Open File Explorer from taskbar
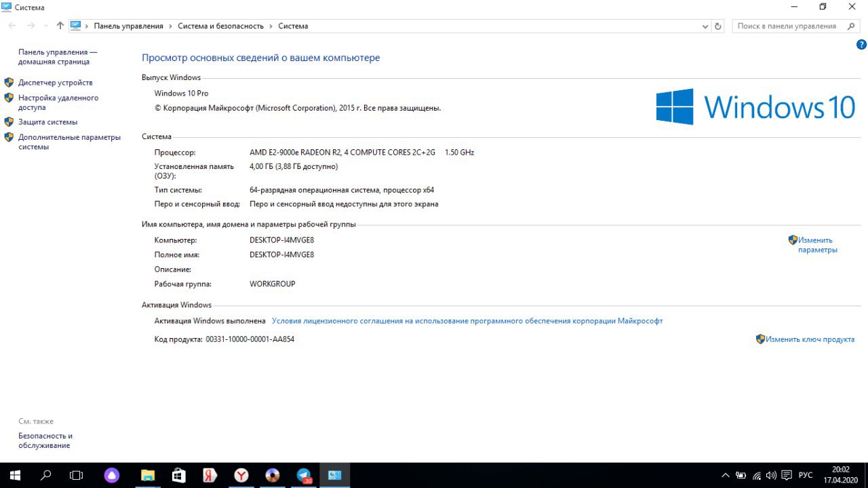Screen dimensions: 868x488 pos(148,476)
